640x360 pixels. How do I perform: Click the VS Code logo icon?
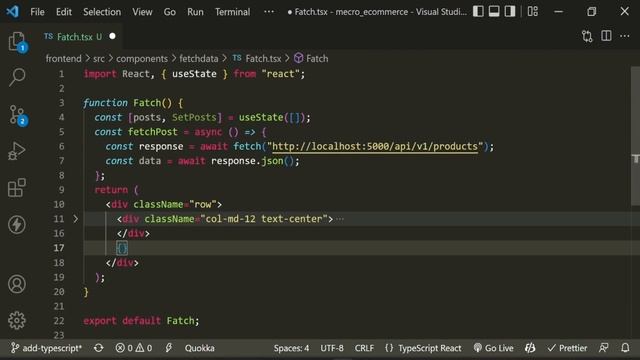(x=12, y=11)
